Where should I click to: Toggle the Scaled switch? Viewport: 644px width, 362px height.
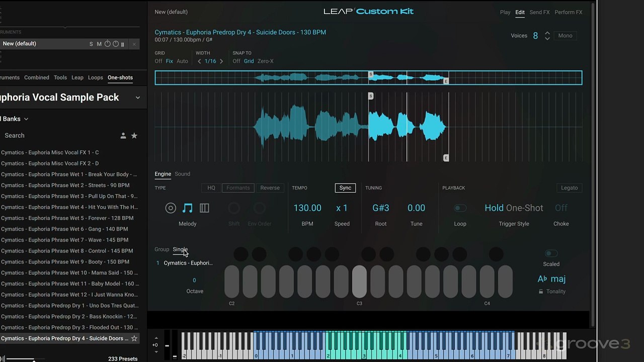[x=551, y=253]
